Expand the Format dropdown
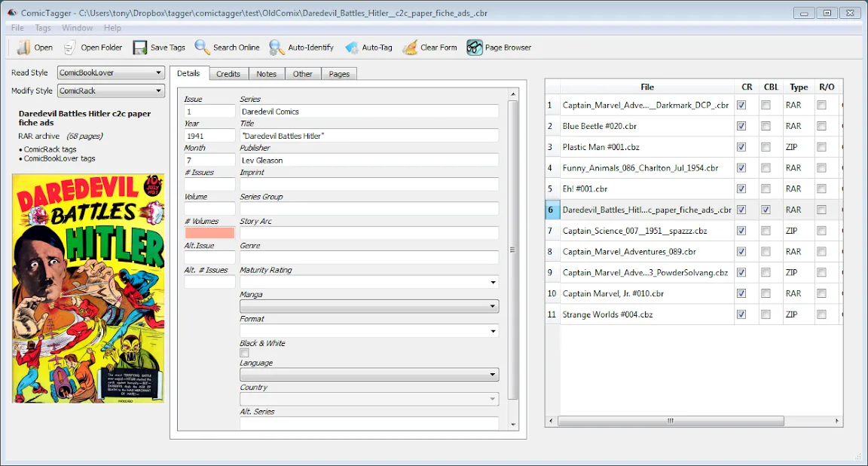Viewport: 868px width, 466px height. [x=369, y=331]
